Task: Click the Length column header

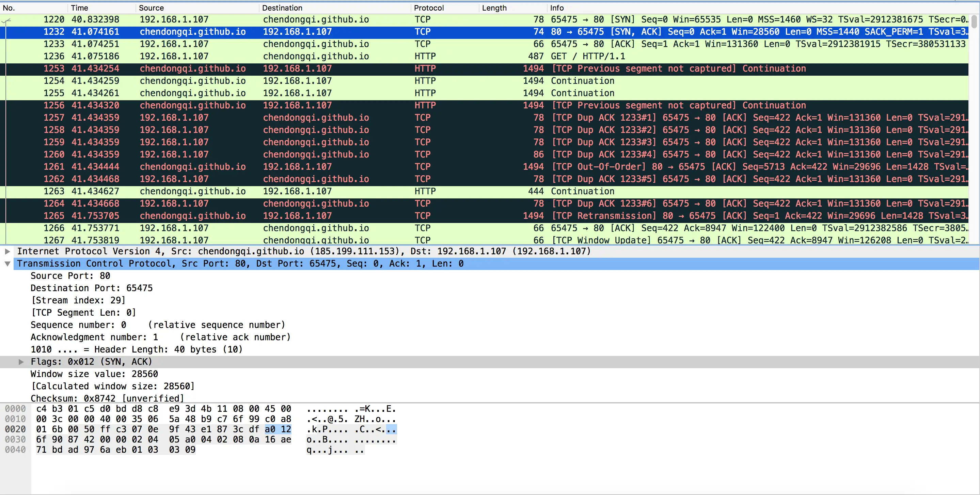Action: click(x=494, y=8)
